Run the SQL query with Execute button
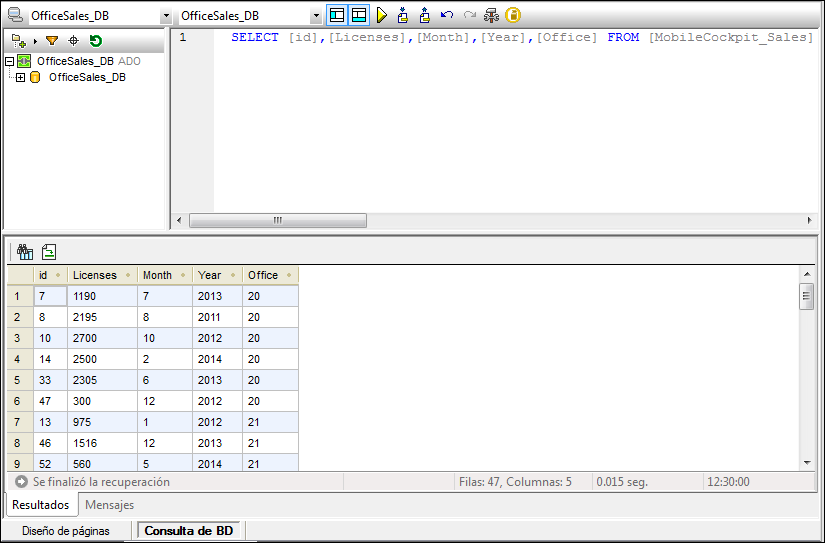 click(381, 16)
